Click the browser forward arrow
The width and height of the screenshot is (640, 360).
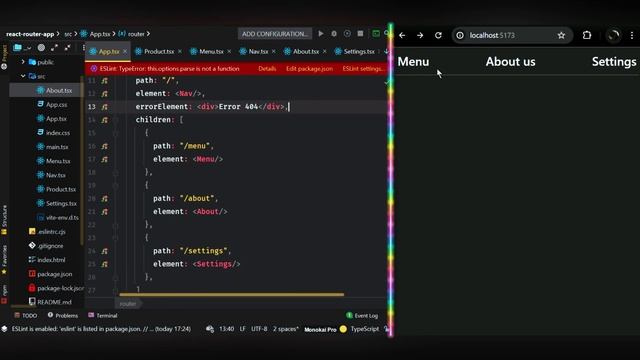click(420, 36)
